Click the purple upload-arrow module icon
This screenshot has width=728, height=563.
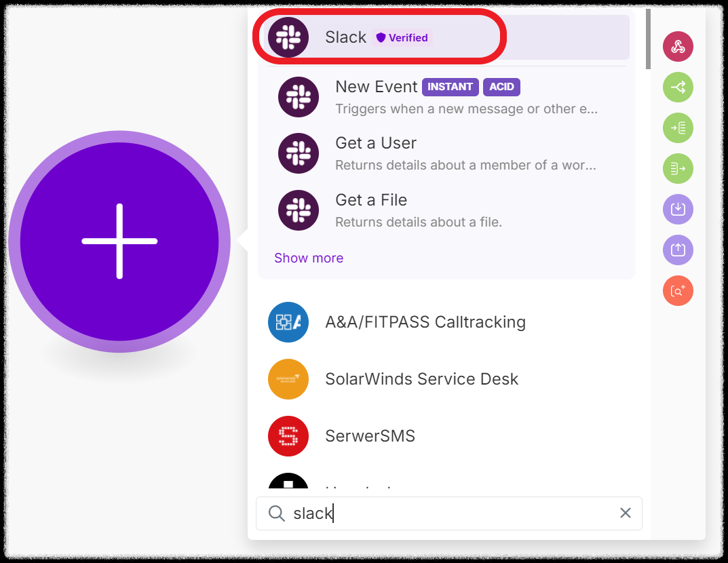coord(678,250)
